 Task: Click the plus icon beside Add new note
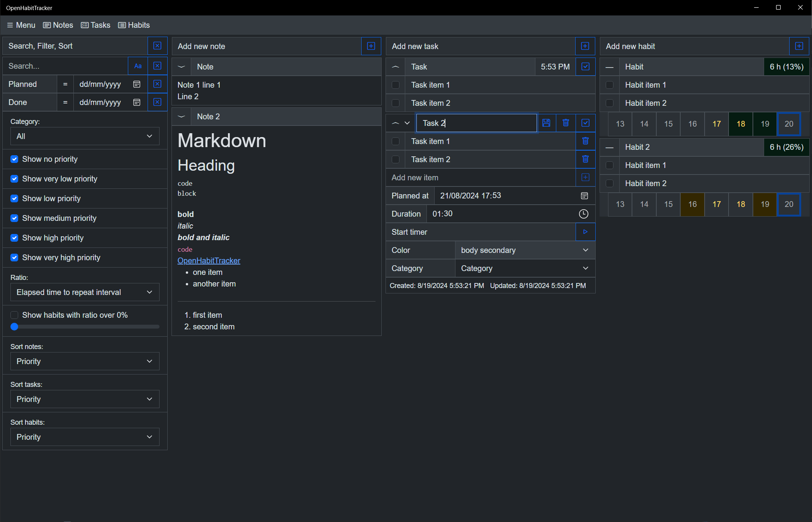tap(371, 46)
